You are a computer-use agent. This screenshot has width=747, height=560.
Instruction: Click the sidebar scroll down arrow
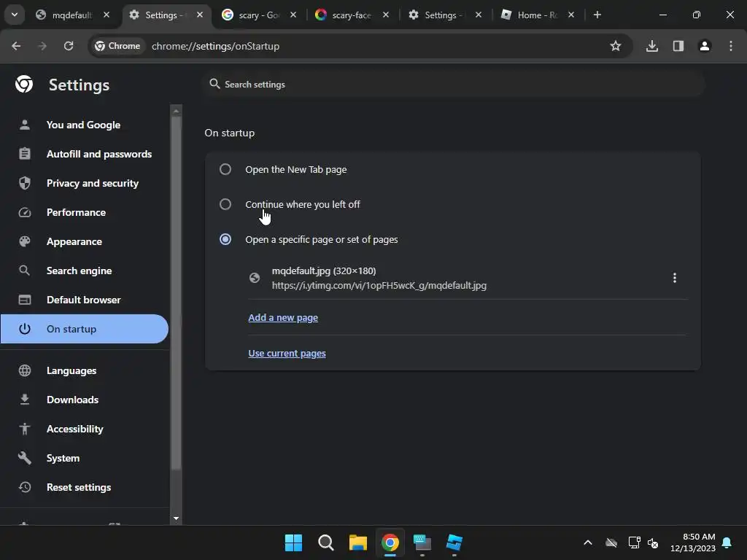(x=177, y=518)
